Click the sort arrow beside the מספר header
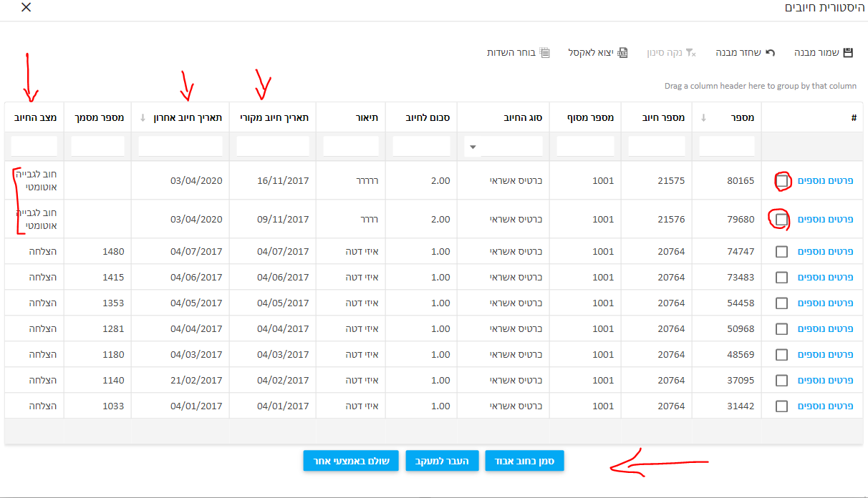The height and width of the screenshot is (498, 868). pos(703,117)
